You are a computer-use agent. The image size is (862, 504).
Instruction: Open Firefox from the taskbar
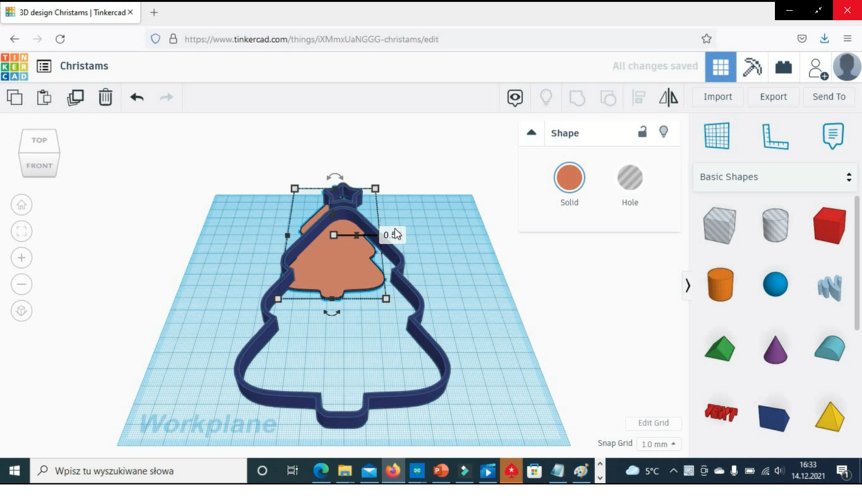[x=393, y=471]
